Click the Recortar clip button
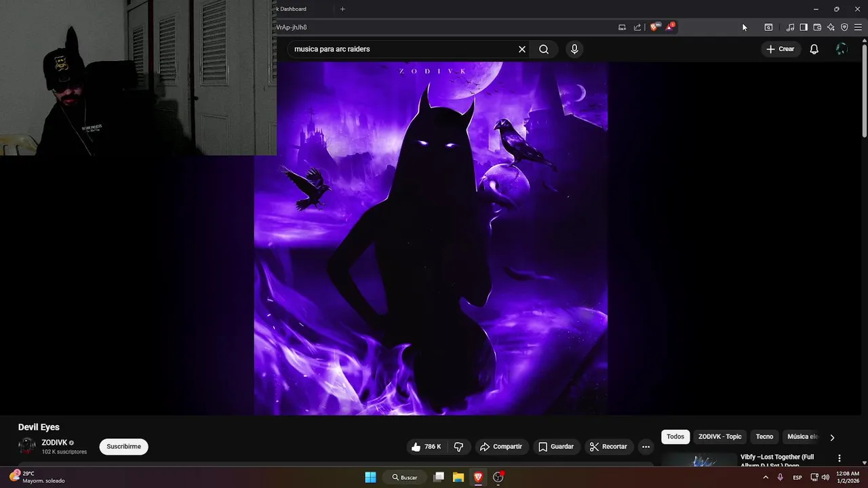Screen dimensions: 868x488 [608, 447]
